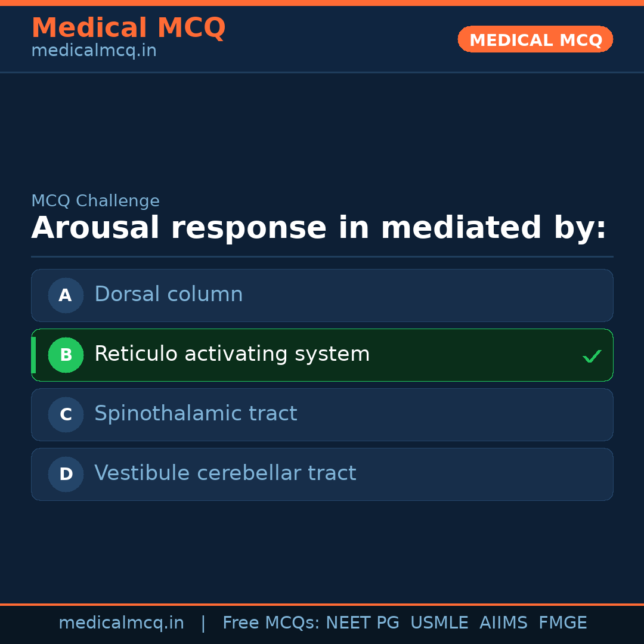
Task: Choose the Spinothalamic tract option
Action: [196, 414]
